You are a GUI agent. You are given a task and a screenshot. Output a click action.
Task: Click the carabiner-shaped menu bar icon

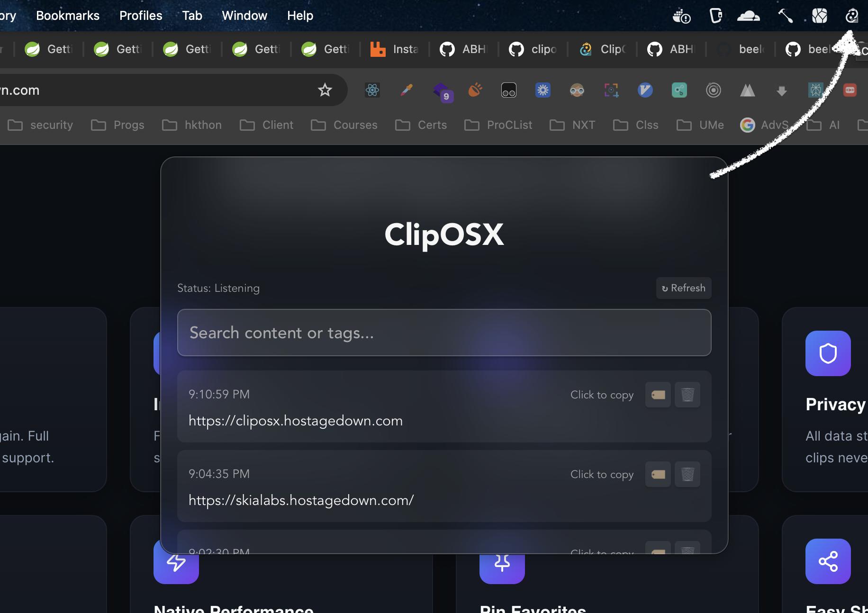pyautogui.click(x=715, y=16)
